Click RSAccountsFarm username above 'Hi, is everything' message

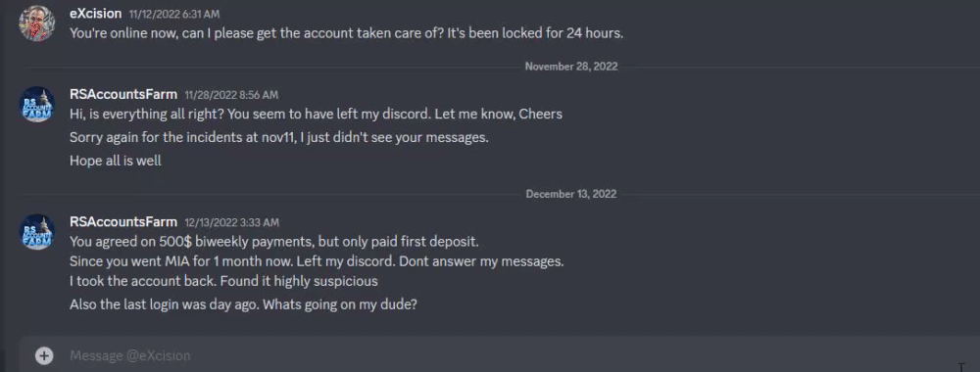point(123,95)
